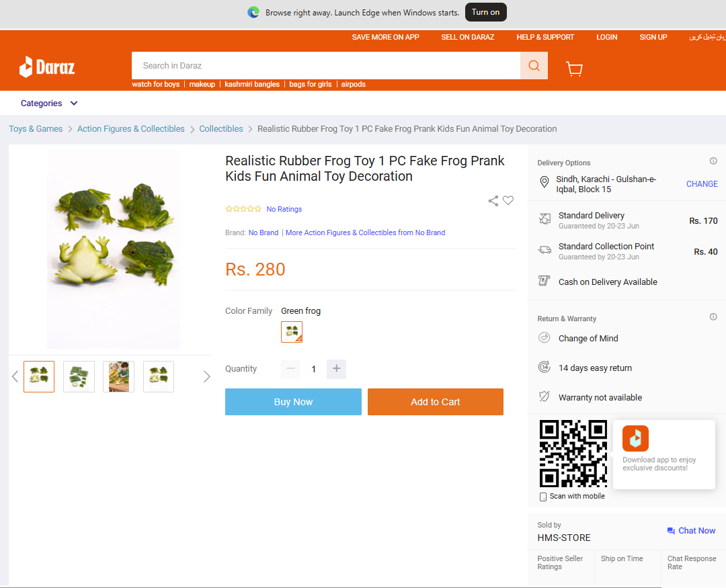Click the orange search magnifier button
This screenshot has height=588, width=726.
click(x=534, y=66)
